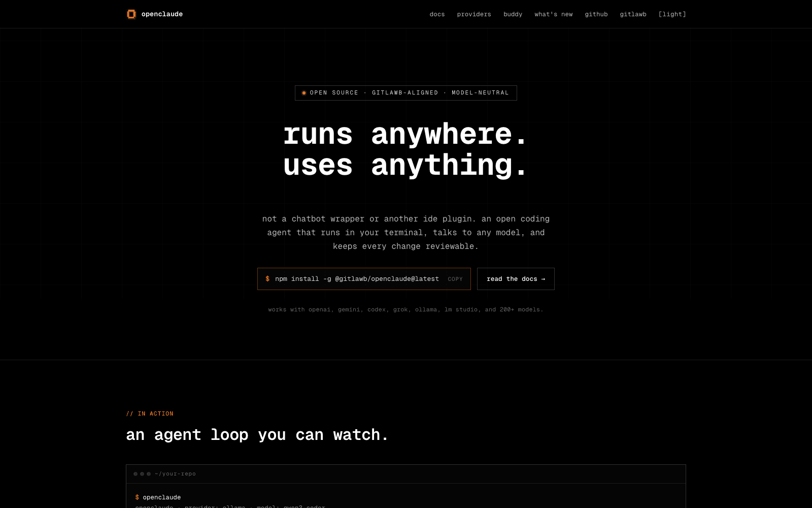Click the '// IN ACTION' section label
This screenshot has height=508, width=812.
[150, 414]
